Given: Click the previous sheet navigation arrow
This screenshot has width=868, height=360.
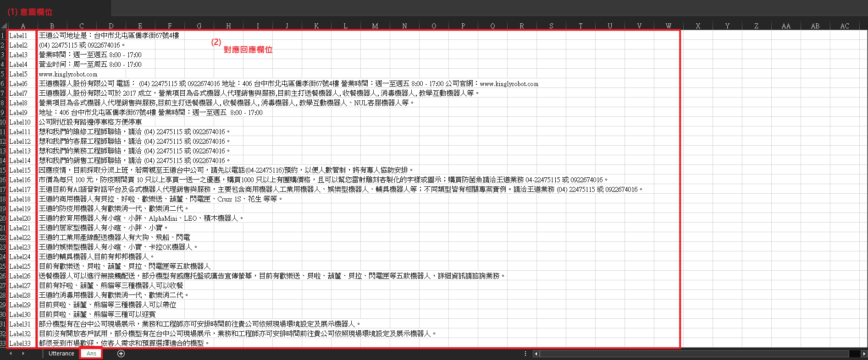Looking at the screenshot, I should 11,354.
